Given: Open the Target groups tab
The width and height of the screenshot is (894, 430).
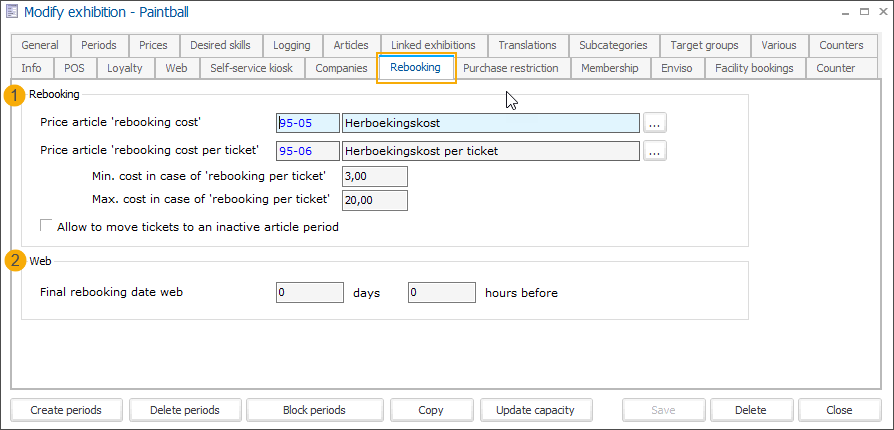Looking at the screenshot, I should pyautogui.click(x=704, y=45).
